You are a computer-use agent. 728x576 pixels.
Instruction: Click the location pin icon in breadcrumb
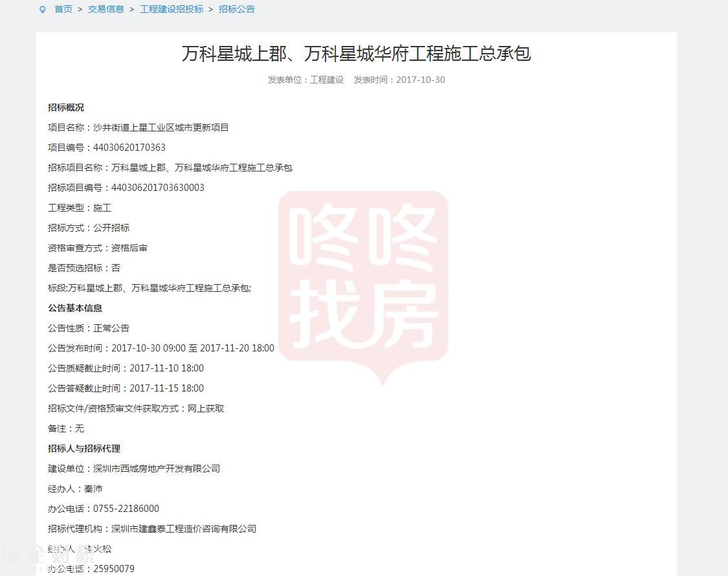[x=43, y=9]
